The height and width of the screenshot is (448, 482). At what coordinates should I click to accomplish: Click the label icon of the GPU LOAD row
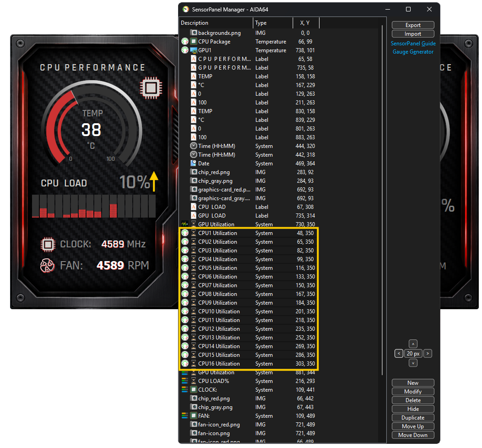coord(194,215)
